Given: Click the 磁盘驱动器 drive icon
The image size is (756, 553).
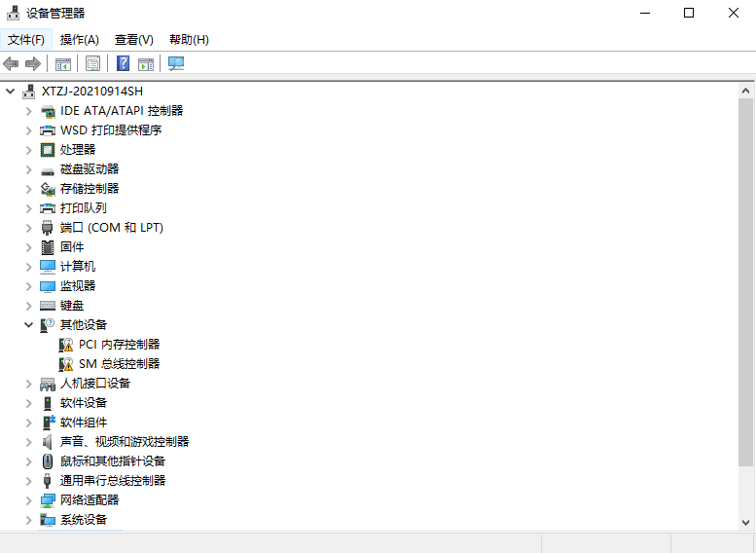Looking at the screenshot, I should (48, 170).
